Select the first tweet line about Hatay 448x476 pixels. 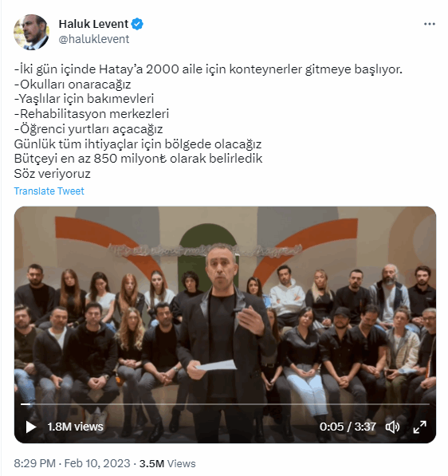pos(208,69)
